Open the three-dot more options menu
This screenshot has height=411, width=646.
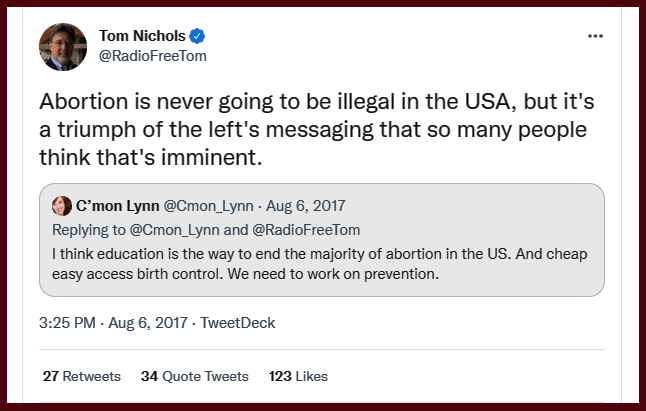click(595, 36)
